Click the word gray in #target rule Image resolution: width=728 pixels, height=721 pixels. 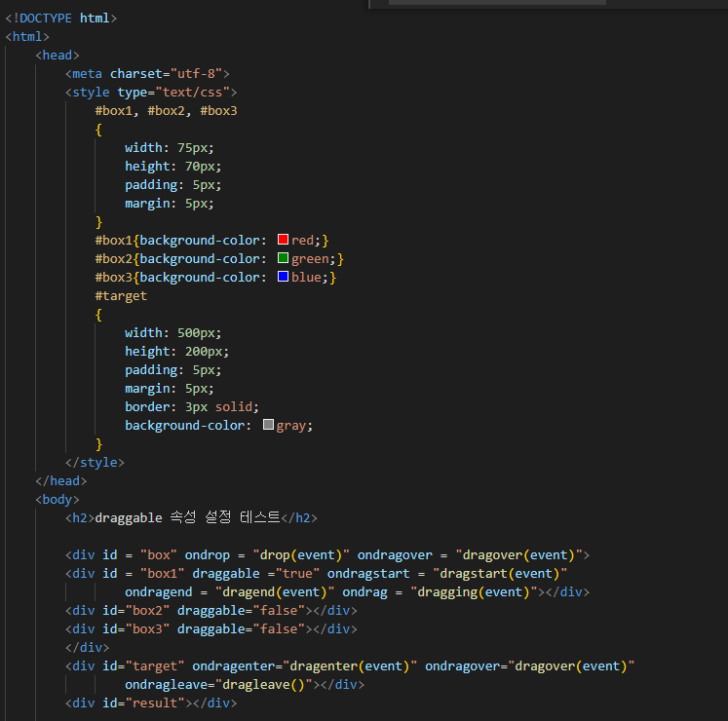point(291,426)
